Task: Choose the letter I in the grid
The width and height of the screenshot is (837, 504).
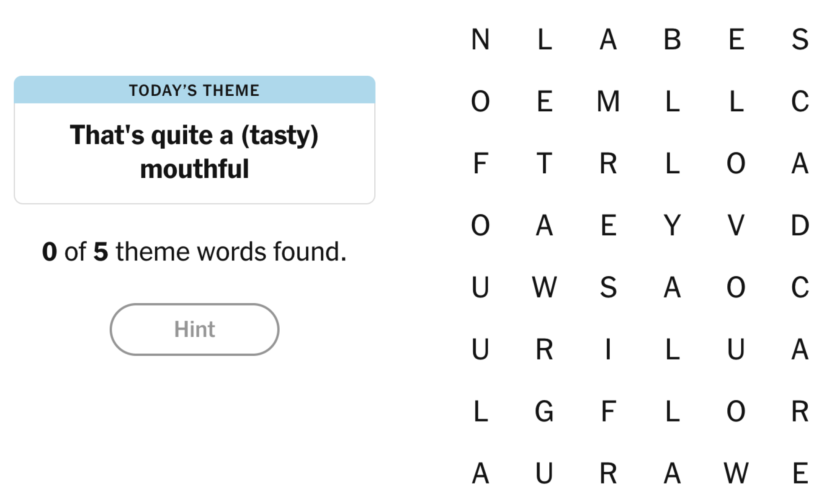Action: (608, 349)
